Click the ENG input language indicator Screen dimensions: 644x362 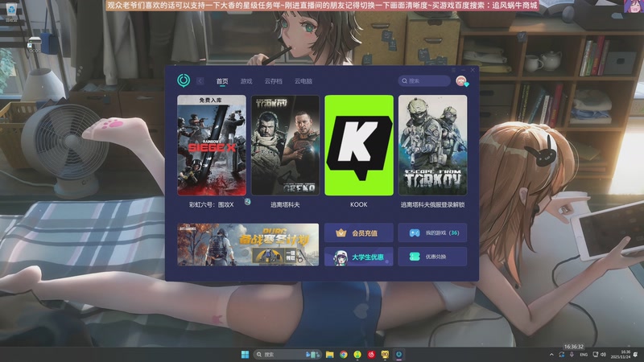point(584,355)
